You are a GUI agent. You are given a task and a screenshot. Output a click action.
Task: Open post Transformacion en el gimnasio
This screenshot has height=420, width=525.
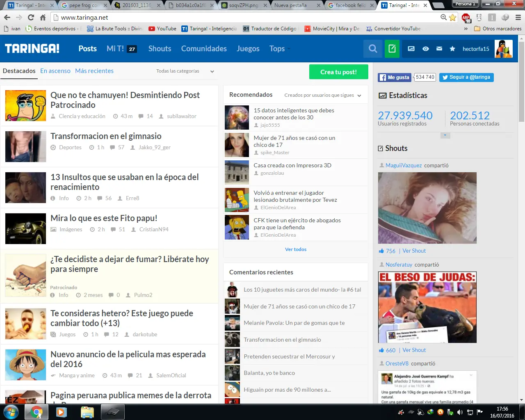tap(106, 136)
